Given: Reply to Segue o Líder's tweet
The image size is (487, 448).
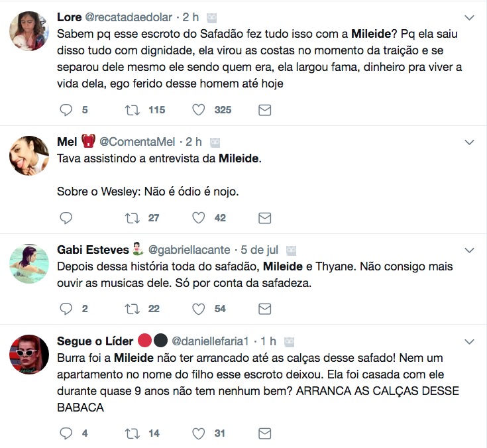Looking at the screenshot, I should (x=66, y=433).
